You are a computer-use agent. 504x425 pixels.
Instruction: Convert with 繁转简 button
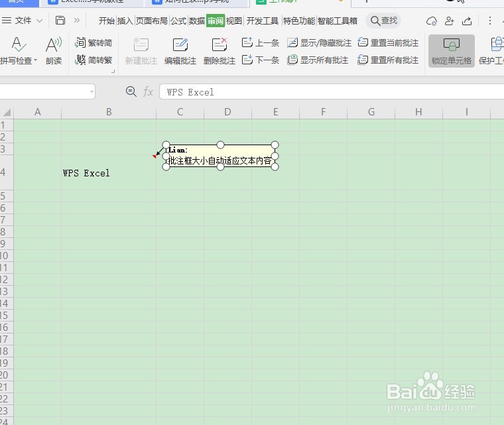click(x=94, y=42)
